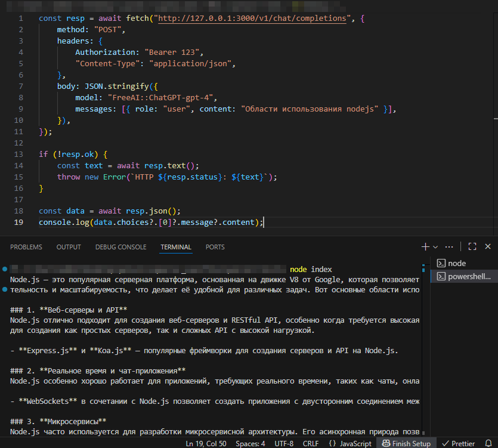
Task: Change the CRLF end of line sequence
Action: (310, 443)
